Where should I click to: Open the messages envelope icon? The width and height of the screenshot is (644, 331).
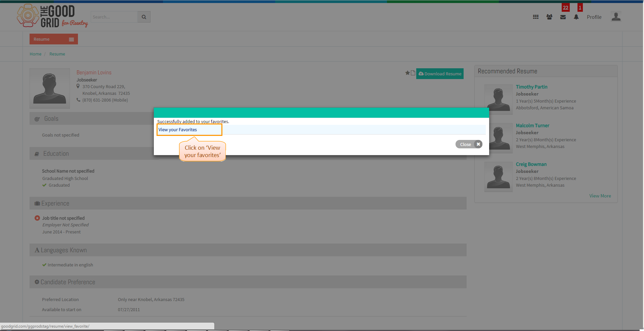563,17
